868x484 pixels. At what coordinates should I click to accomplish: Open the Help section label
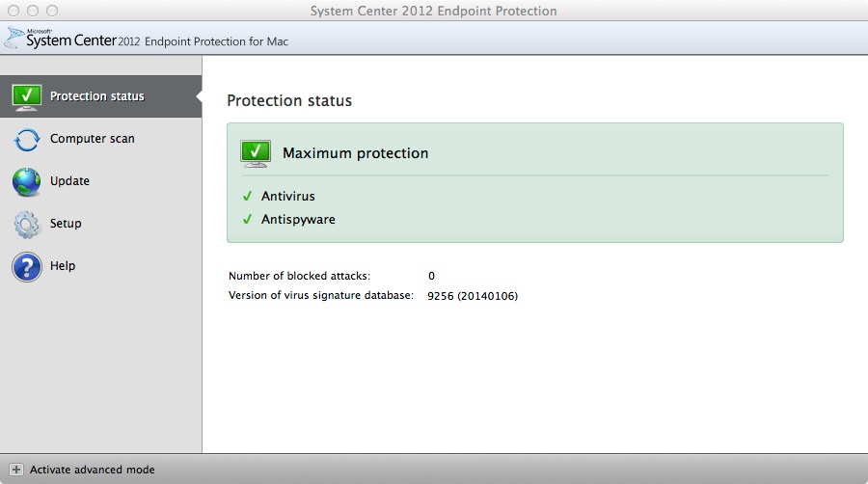(63, 266)
